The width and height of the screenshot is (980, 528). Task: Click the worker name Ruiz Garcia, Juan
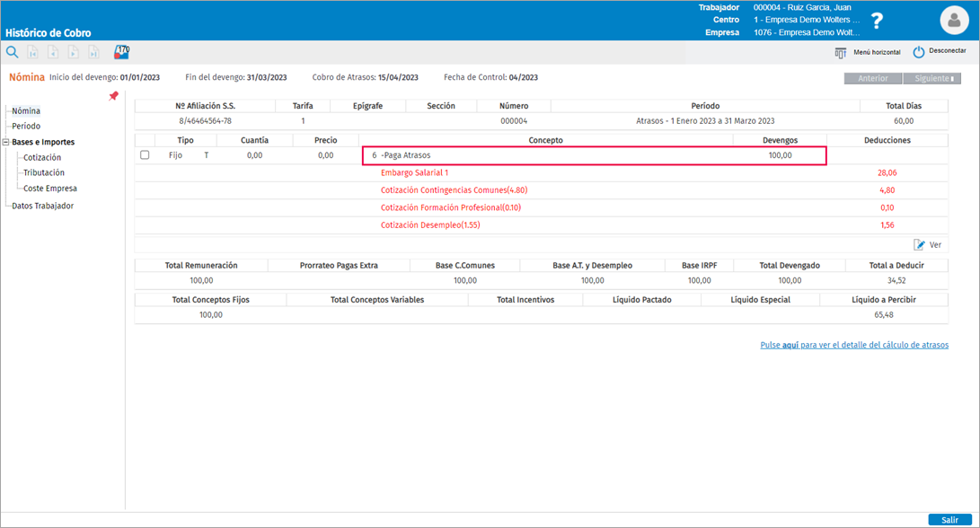point(802,7)
